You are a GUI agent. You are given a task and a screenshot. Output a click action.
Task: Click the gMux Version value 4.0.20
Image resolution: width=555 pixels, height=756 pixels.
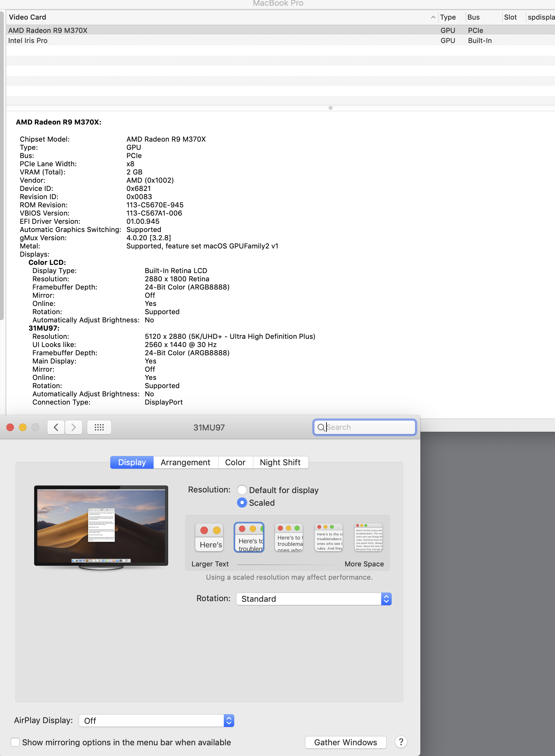[149, 238]
